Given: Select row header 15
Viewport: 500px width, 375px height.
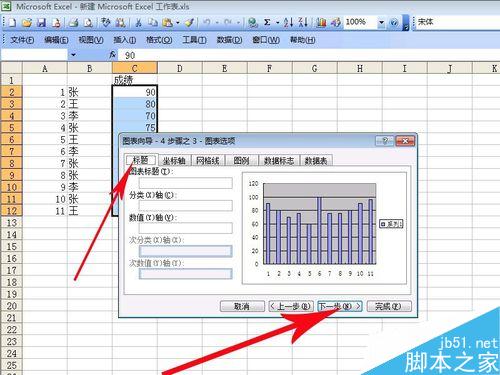Looking at the screenshot, I should pos(11,246).
